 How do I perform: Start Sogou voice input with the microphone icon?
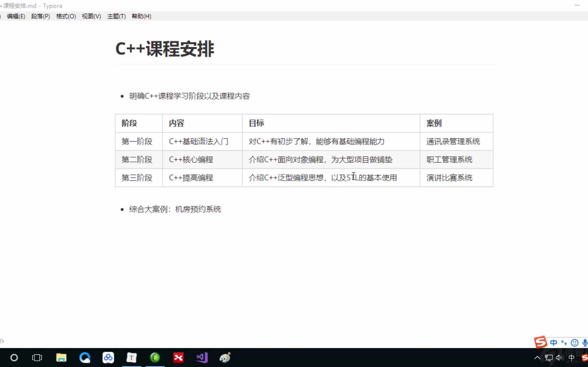click(584, 343)
